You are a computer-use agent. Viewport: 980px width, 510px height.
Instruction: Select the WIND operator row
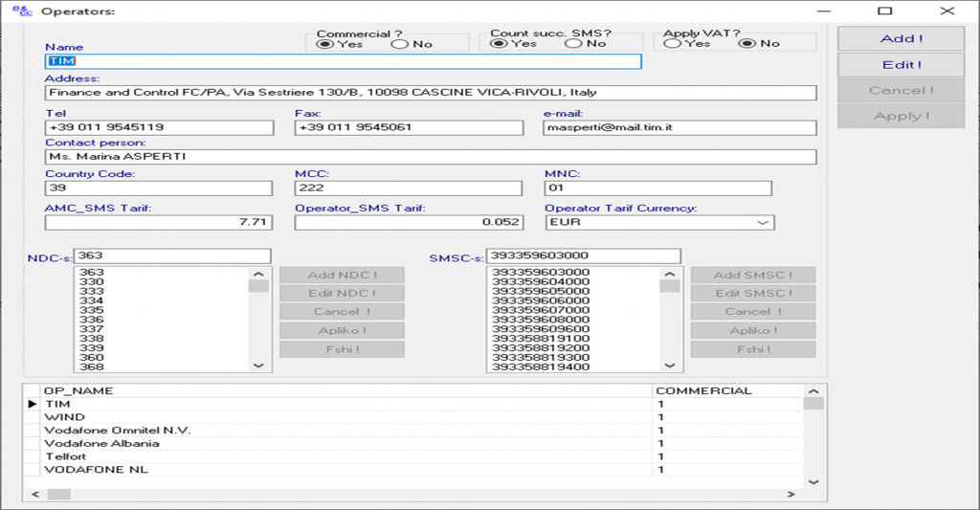tap(413, 417)
